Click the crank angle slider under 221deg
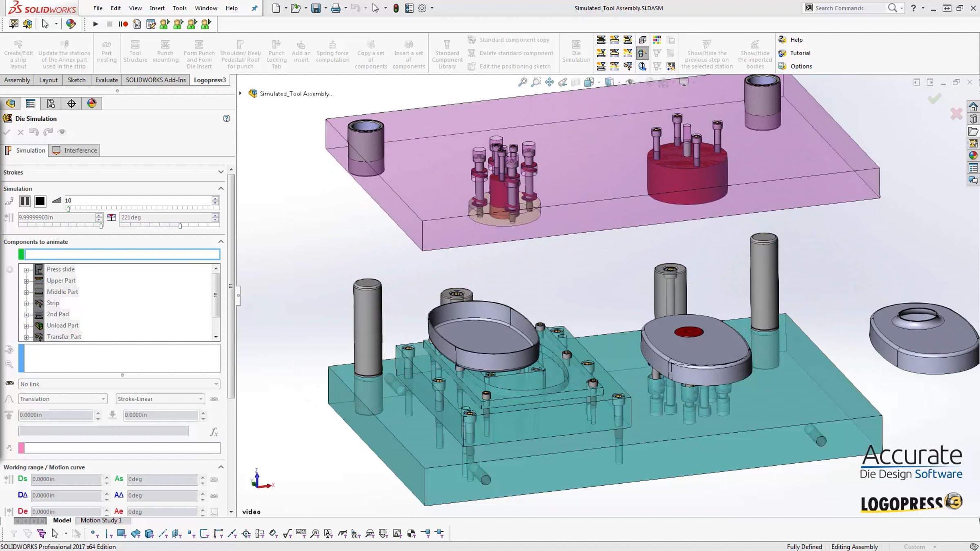The image size is (980, 551). (x=169, y=225)
